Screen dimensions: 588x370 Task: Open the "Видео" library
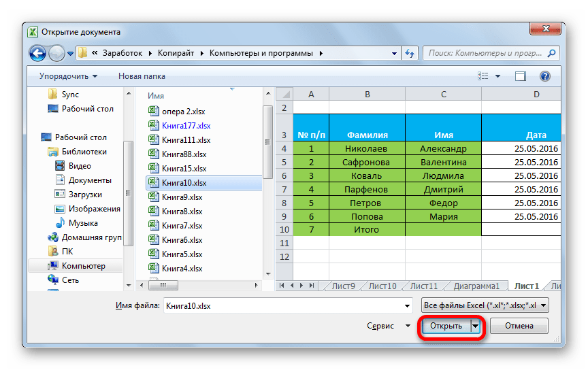(x=73, y=166)
